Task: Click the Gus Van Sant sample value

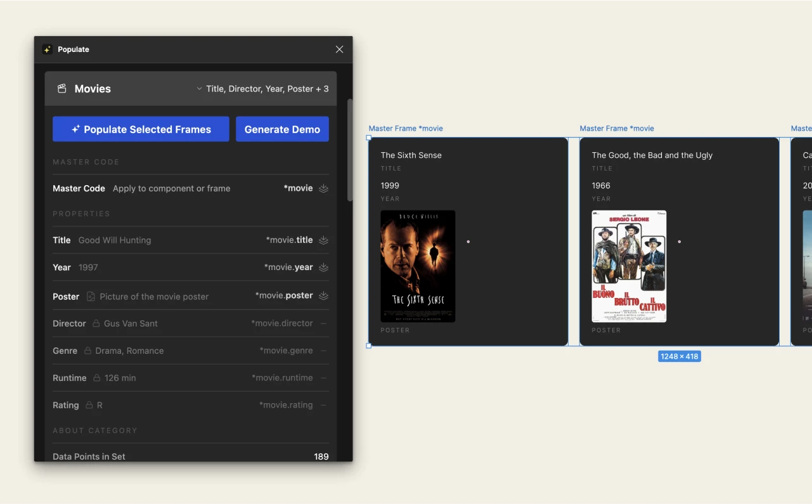Action: pyautogui.click(x=131, y=323)
